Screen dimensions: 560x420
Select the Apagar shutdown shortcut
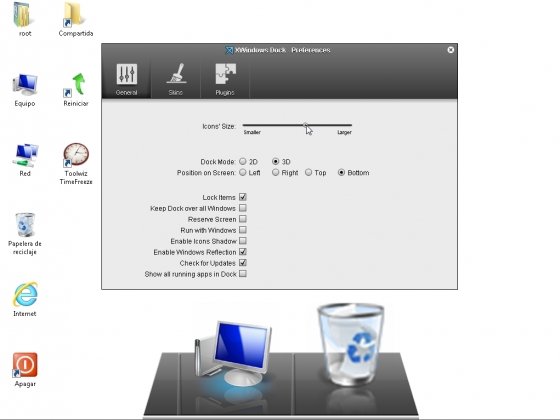point(25,370)
